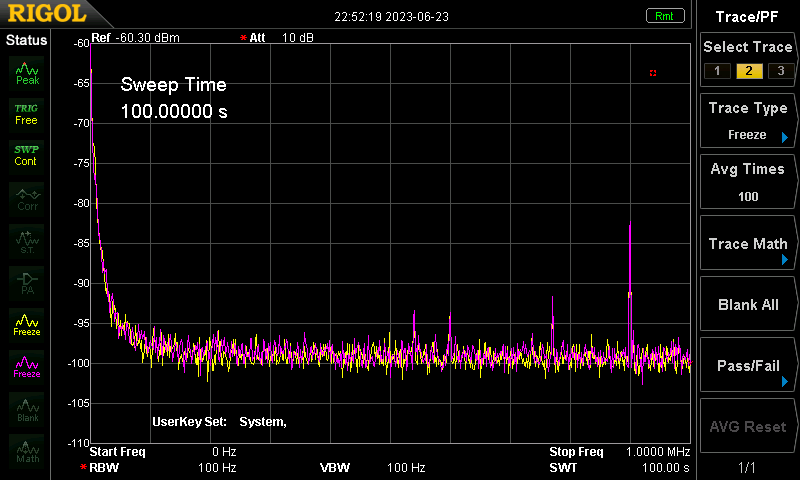Viewport: 800px width, 480px height.
Task: Select trace 3
Action: coord(781,71)
